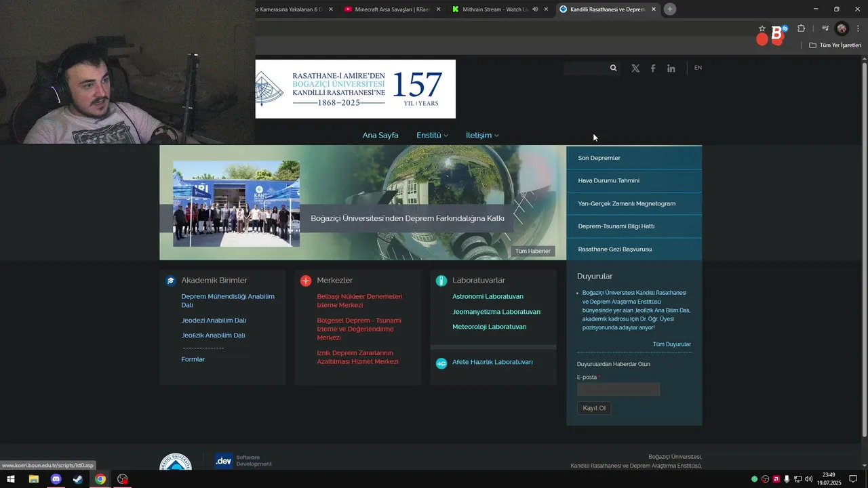Open the volume tray icon
Viewport: 868px width, 488px height.
[808, 479]
